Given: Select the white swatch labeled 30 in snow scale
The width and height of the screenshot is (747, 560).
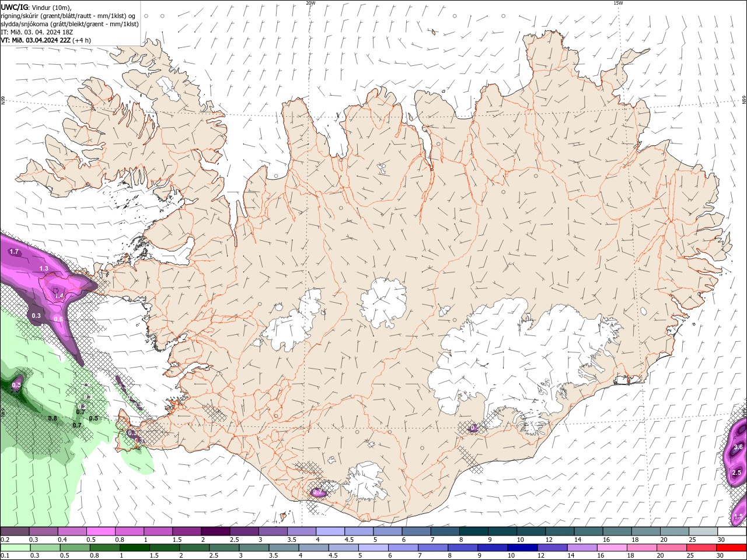Looking at the screenshot, I should [732, 531].
